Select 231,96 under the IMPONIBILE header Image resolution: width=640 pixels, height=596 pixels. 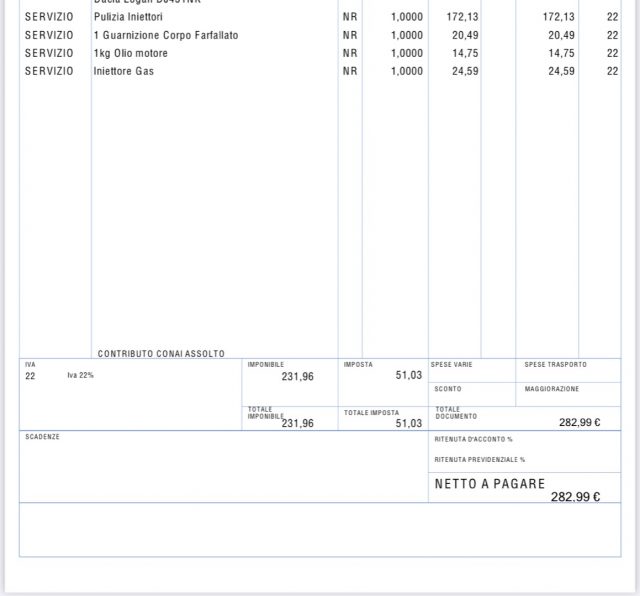point(298,376)
